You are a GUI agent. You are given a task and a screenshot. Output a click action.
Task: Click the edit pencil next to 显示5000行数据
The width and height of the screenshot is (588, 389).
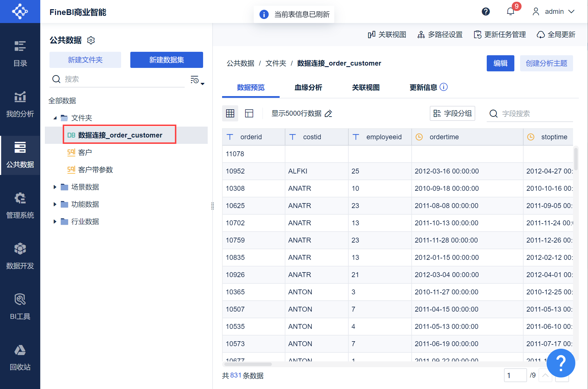(x=328, y=114)
